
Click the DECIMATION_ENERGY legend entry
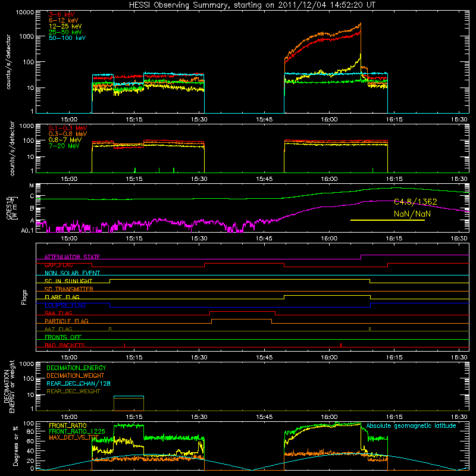pos(76,368)
